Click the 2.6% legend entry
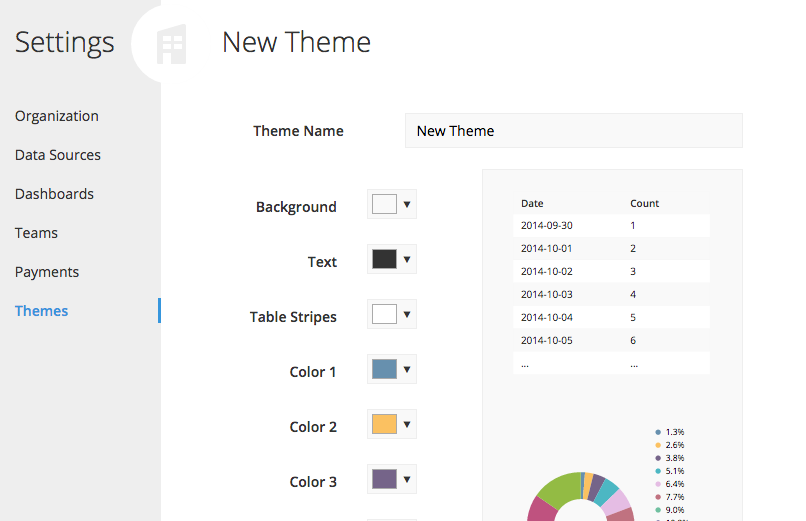Image resolution: width=806 pixels, height=521 pixels. (x=670, y=445)
